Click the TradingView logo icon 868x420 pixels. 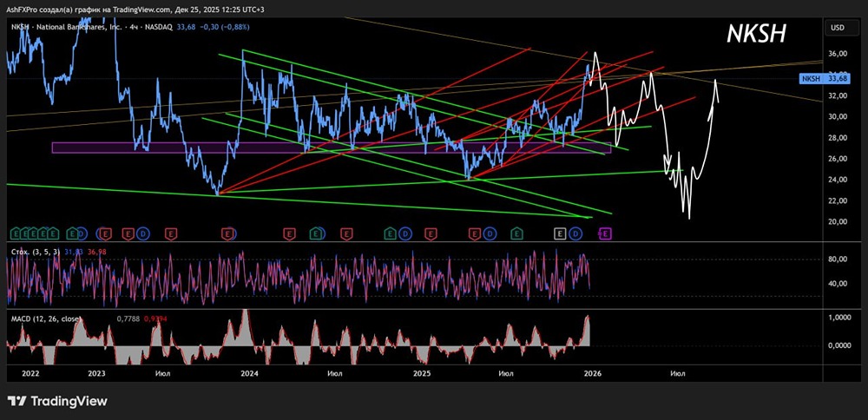tap(16, 401)
